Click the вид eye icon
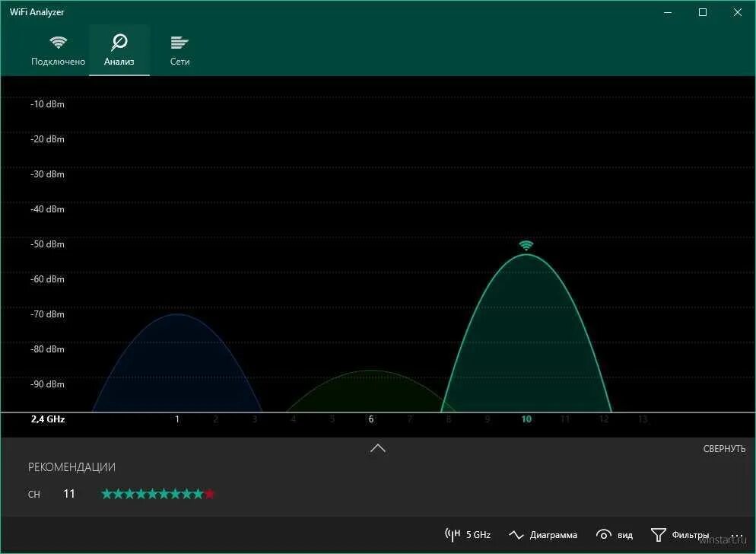The image size is (756, 554). (604, 534)
